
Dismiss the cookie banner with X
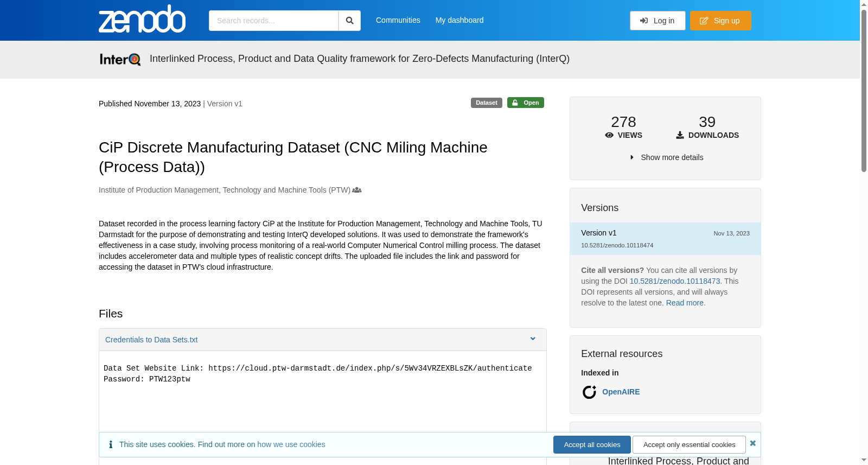pyautogui.click(x=753, y=443)
